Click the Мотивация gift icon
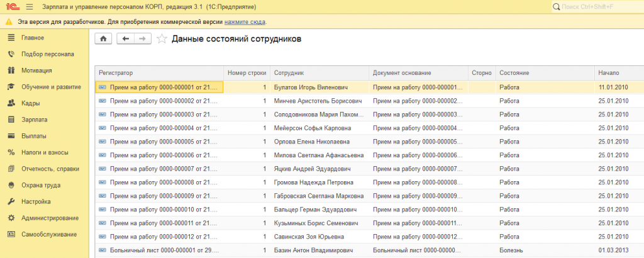 (x=11, y=70)
